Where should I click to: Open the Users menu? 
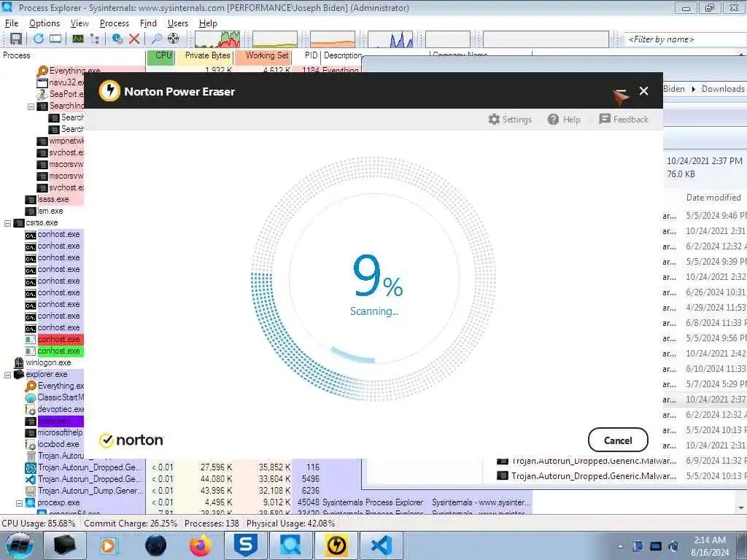(x=178, y=23)
